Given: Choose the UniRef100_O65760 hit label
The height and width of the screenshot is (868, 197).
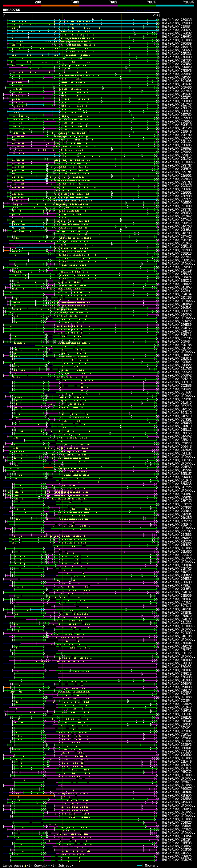Looking at the screenshot, I should click(177, 115).
